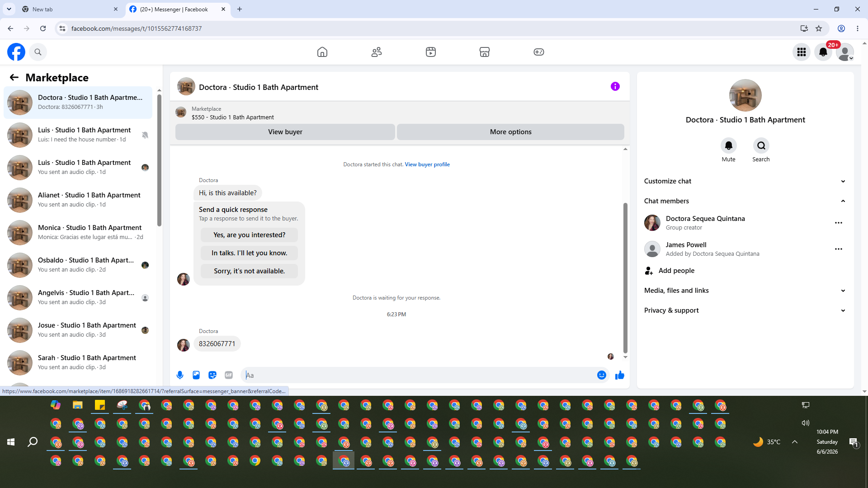The height and width of the screenshot is (488, 868).
Task: Open the emoji picker in message box
Action: click(602, 375)
